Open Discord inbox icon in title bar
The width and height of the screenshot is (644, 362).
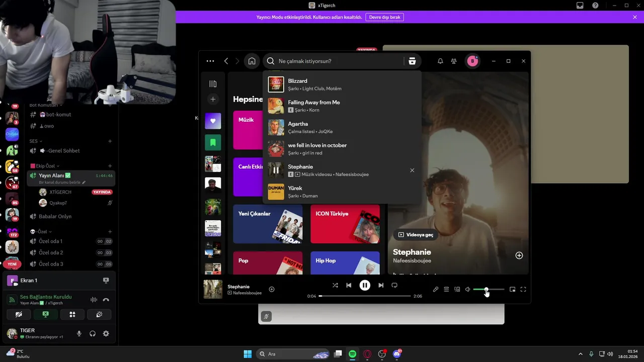(580, 6)
